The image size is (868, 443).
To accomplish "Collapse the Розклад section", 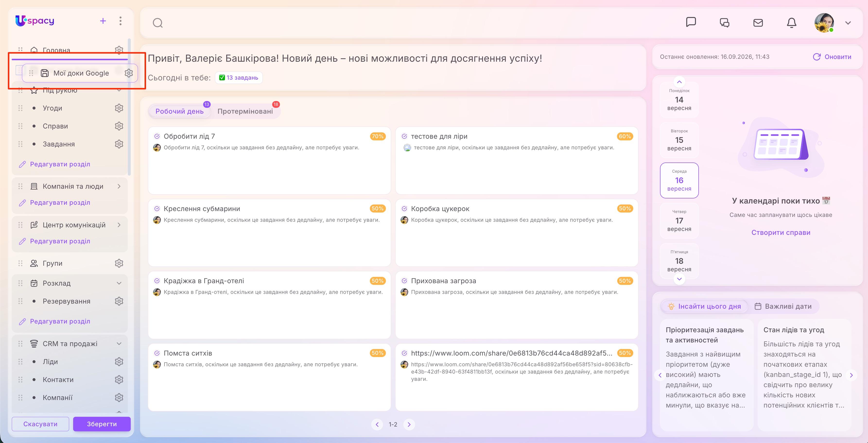I will pos(119,283).
